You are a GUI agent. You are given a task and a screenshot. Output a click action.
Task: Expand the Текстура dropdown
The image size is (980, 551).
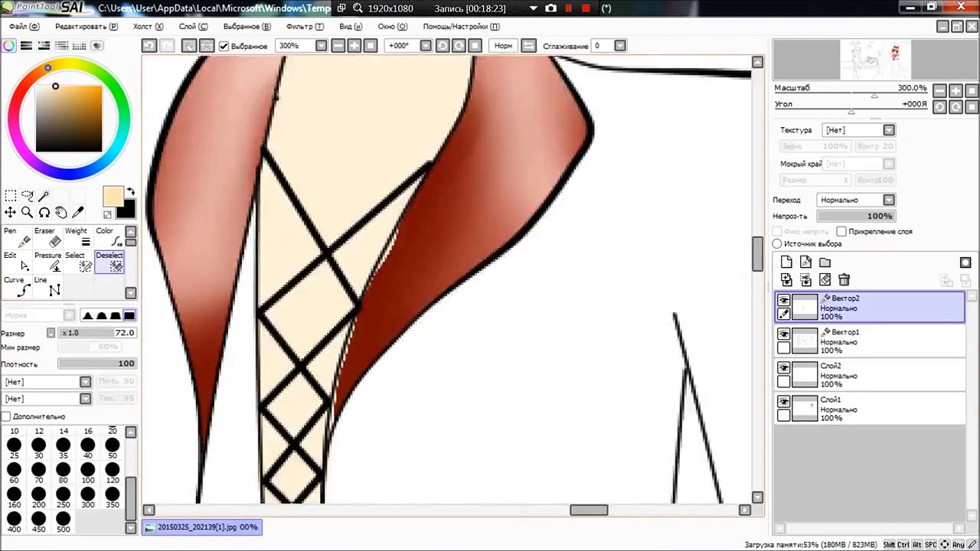click(888, 130)
